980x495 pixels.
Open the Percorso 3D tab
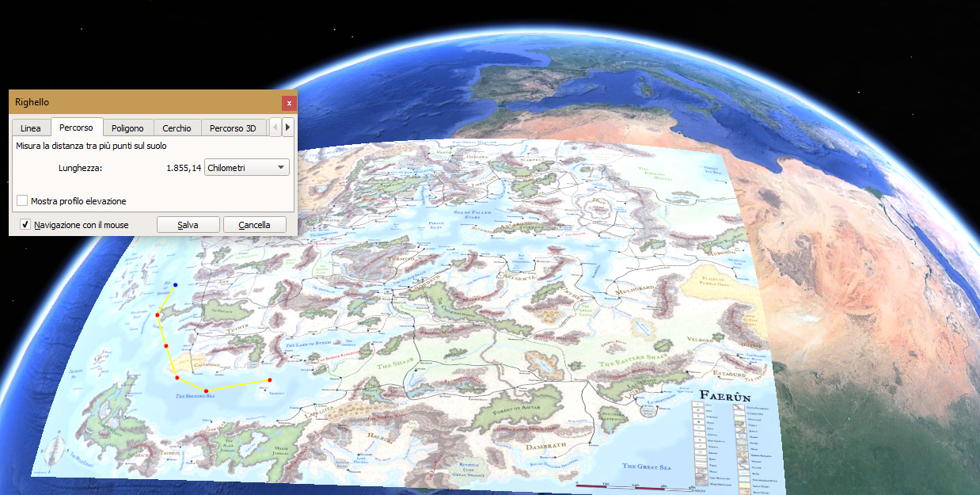tap(233, 128)
